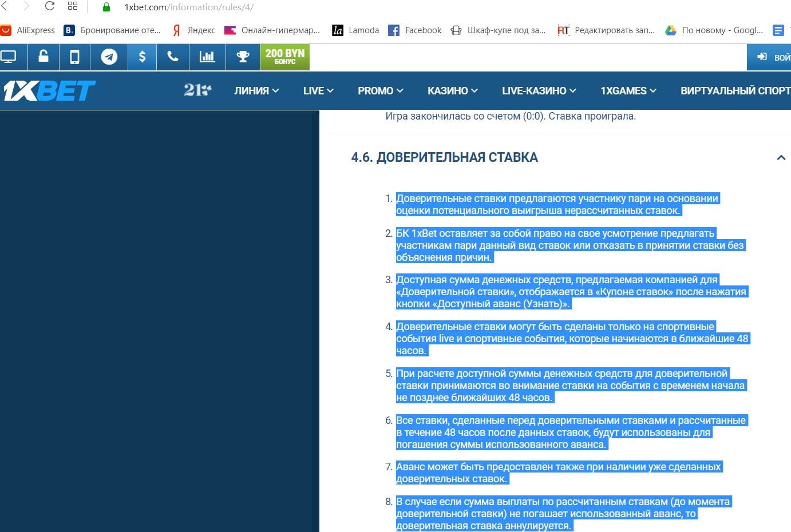
Task: Open the AliExpress bookmark
Action: (28, 30)
